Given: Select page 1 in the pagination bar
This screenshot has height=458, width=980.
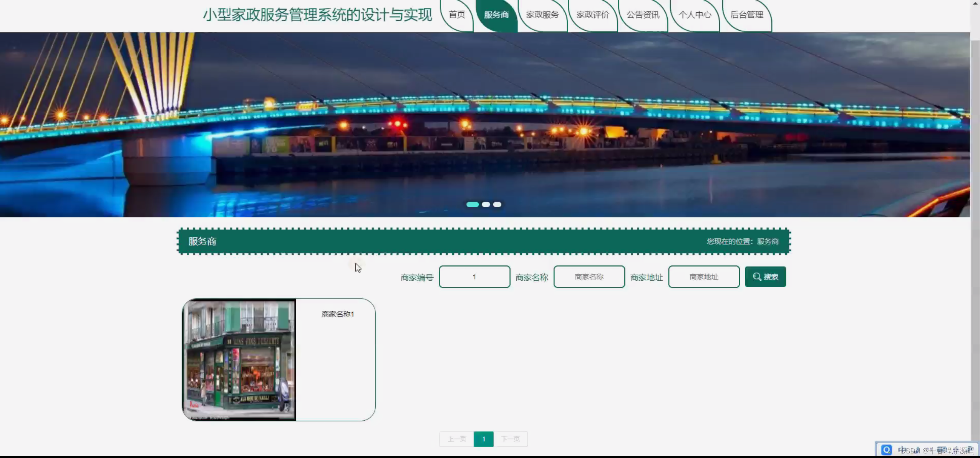Looking at the screenshot, I should tap(483, 439).
